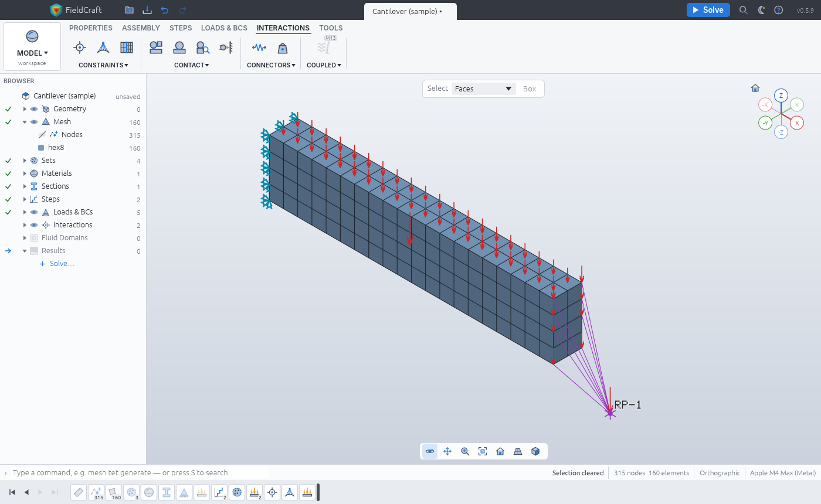
Task: Hide Geometry with its eye icon
Action: tap(34, 109)
